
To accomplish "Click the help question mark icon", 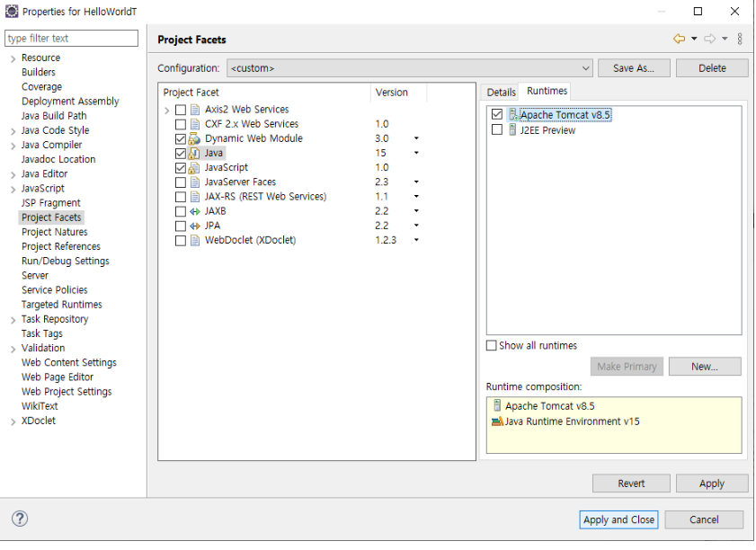I will pyautogui.click(x=20, y=519).
